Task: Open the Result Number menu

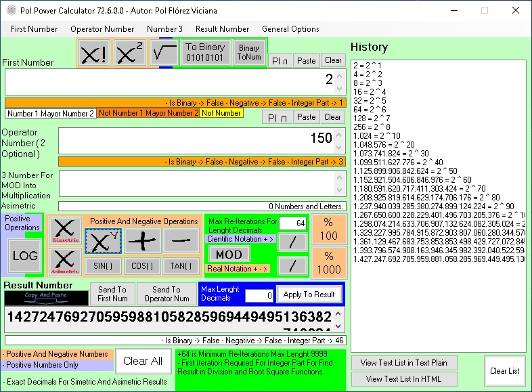Action: point(222,29)
